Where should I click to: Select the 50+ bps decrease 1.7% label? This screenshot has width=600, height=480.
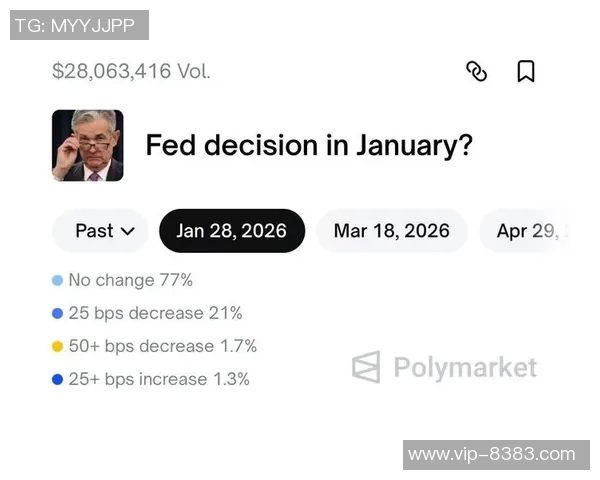click(162, 347)
